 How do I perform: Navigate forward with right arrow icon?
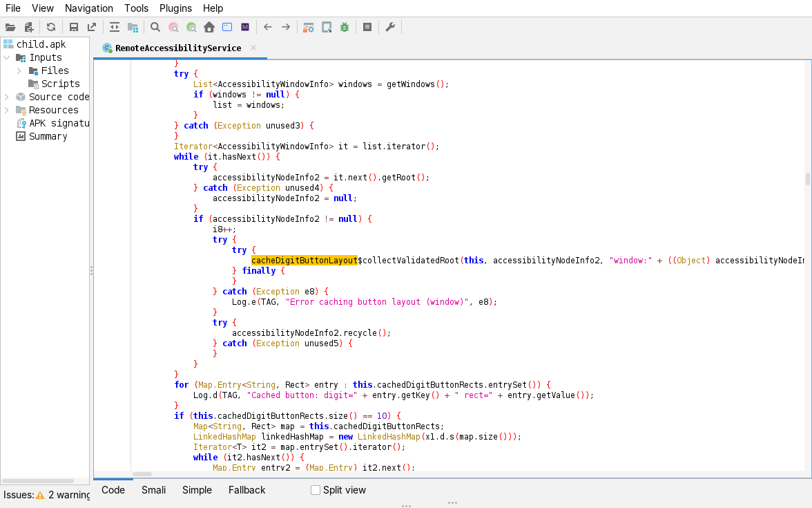(286, 28)
